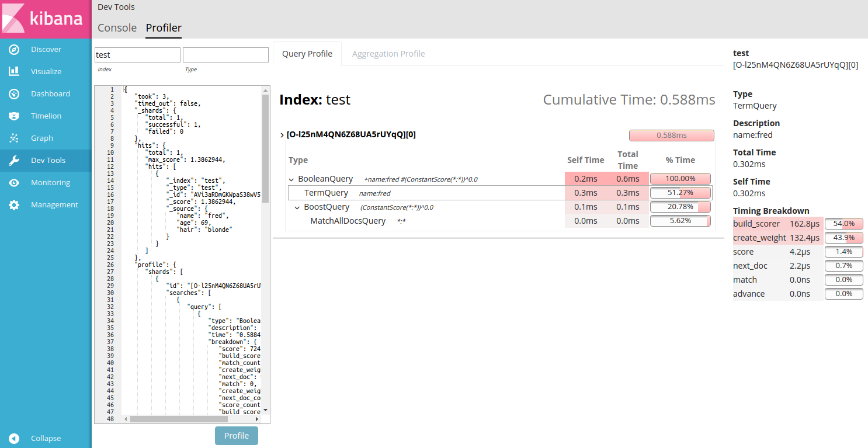
Task: Click the 51.27% TermQuery time bar
Action: pyautogui.click(x=680, y=193)
